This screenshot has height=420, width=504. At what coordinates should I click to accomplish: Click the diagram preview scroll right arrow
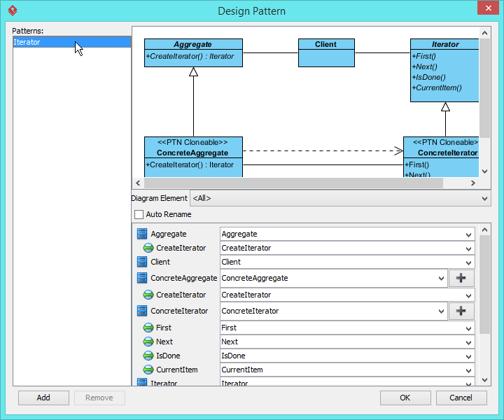point(472,183)
